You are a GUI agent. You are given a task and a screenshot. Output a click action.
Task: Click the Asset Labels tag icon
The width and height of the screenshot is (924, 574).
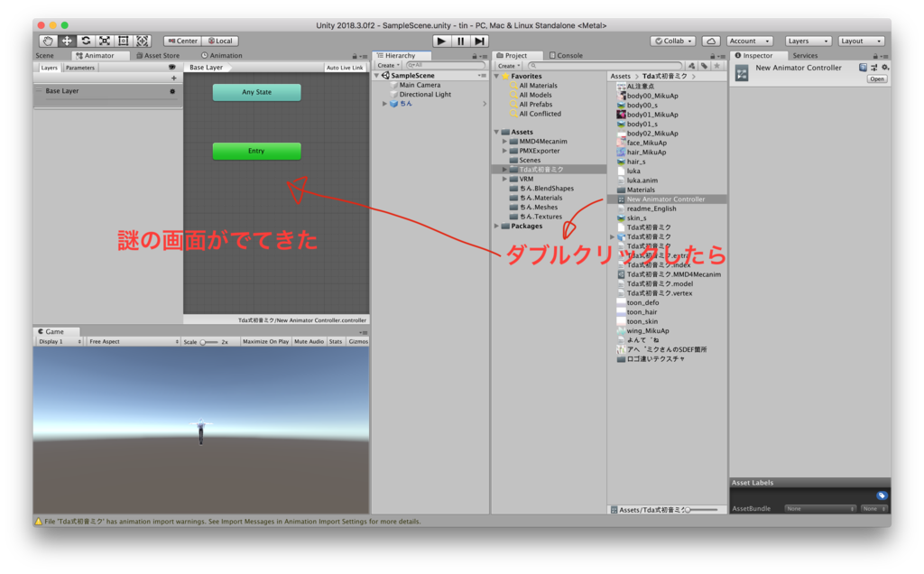click(x=882, y=495)
